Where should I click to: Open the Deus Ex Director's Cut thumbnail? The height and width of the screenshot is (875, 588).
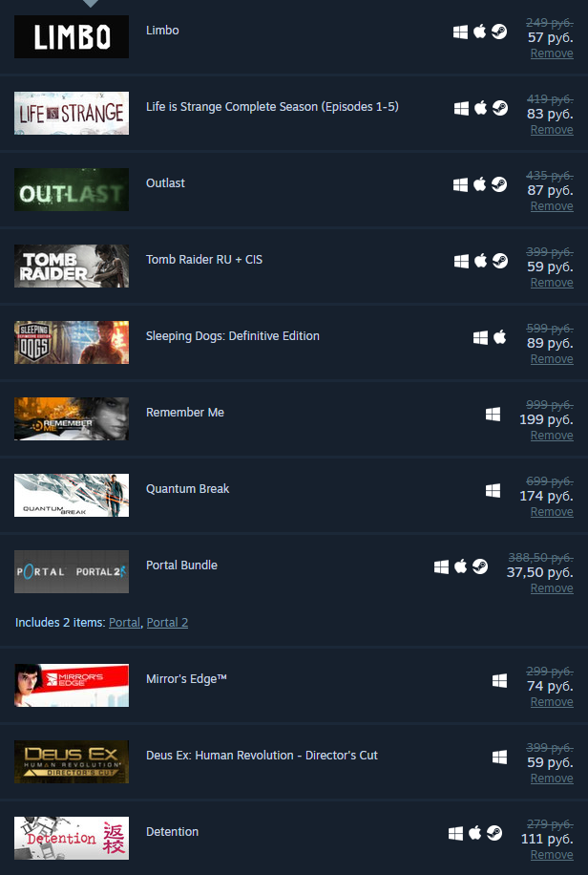72,761
